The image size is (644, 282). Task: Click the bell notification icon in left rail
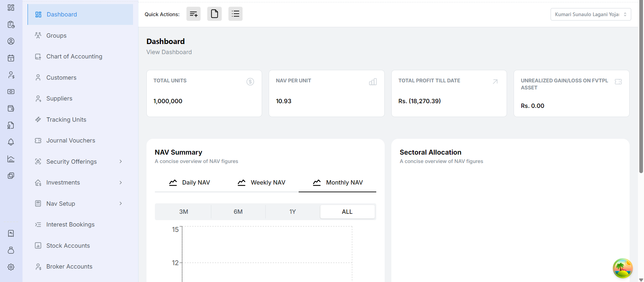pyautogui.click(x=11, y=142)
